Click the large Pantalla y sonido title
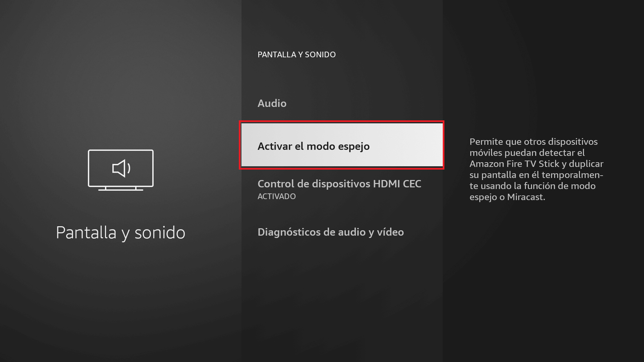Image resolution: width=644 pixels, height=362 pixels. (121, 233)
